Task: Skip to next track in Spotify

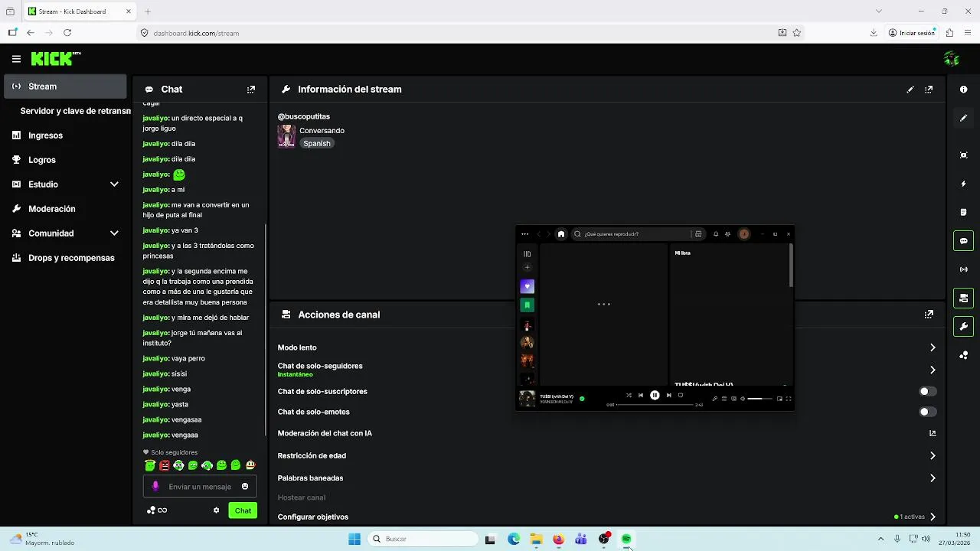Action: (668, 396)
